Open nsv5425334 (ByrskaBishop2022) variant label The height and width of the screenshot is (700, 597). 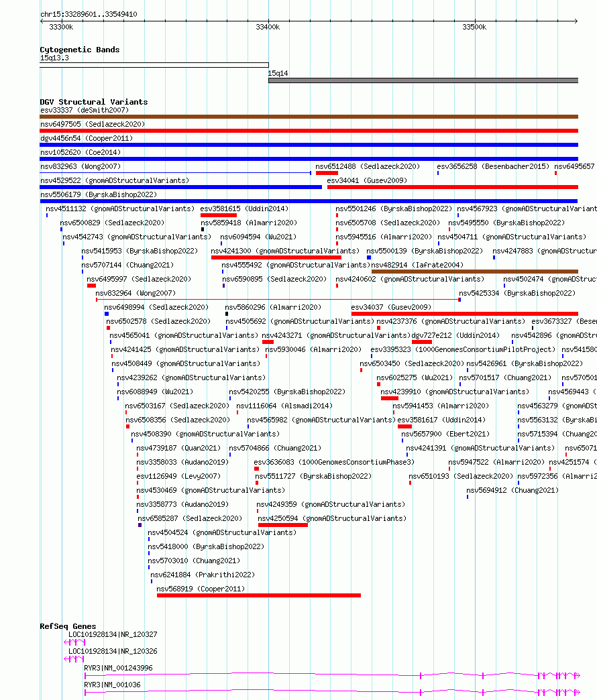[518, 293]
